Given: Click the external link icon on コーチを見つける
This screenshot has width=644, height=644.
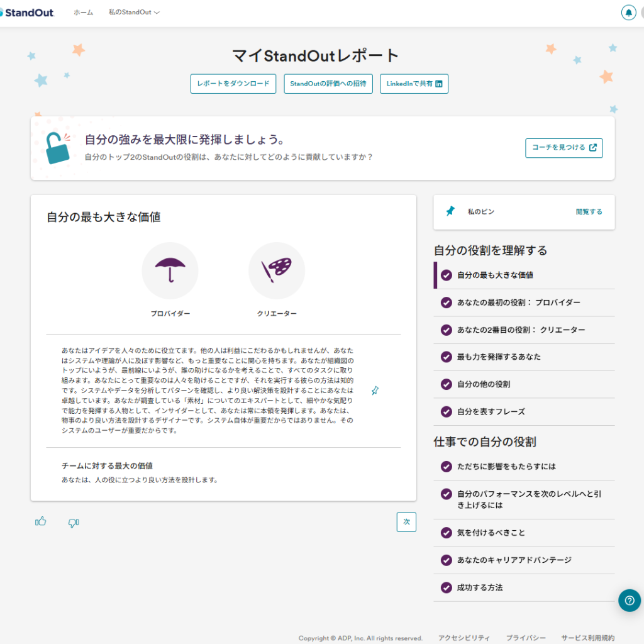Looking at the screenshot, I should [x=592, y=147].
